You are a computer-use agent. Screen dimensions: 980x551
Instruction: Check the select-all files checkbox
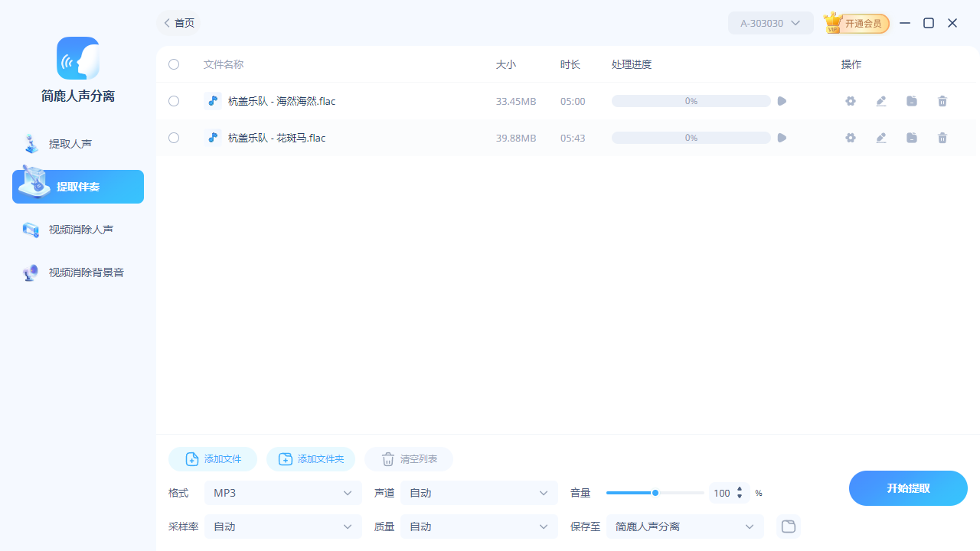click(173, 64)
